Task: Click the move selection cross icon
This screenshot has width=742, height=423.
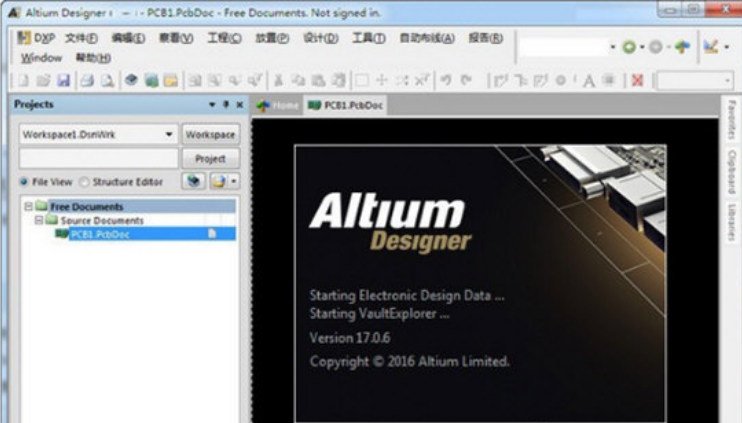Action: point(381,80)
